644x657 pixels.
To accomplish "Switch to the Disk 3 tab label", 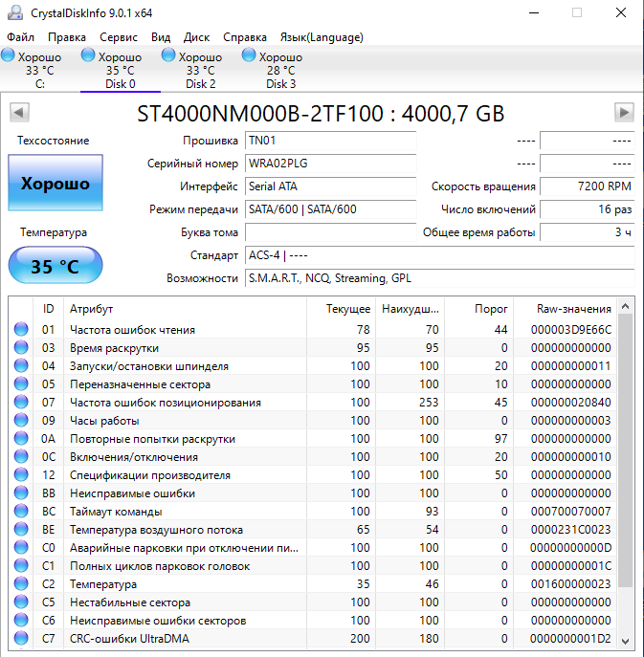I will pos(281,84).
